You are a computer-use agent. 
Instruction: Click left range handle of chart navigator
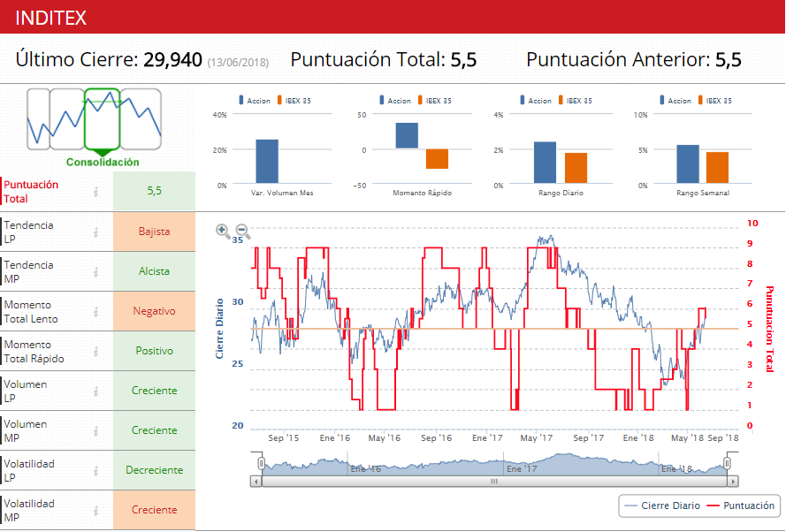point(261,463)
